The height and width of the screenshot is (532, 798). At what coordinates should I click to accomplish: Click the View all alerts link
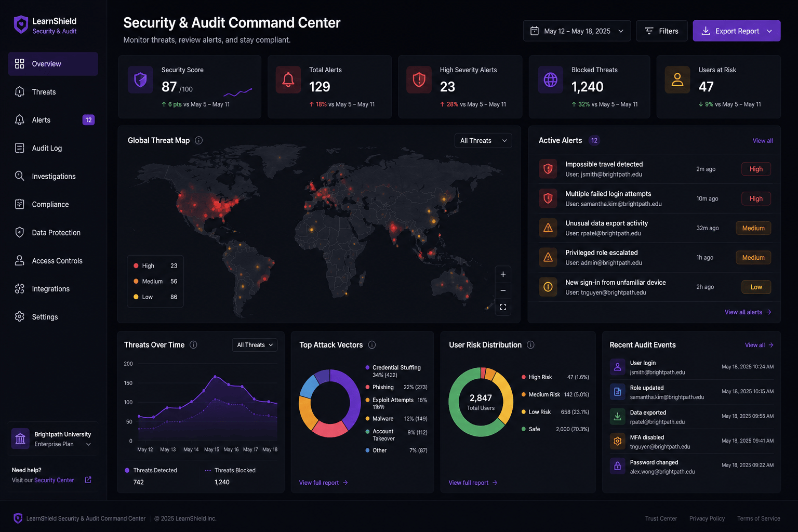[748, 312]
